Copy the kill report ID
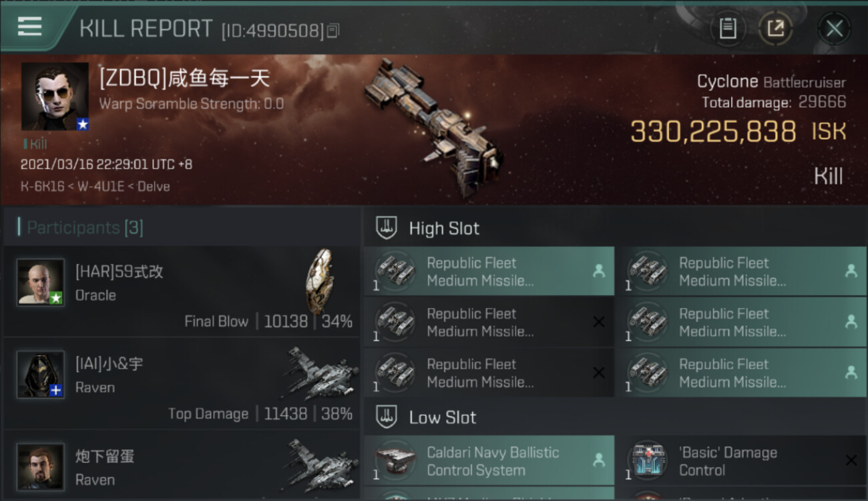The height and width of the screenshot is (501, 868). pyautogui.click(x=333, y=31)
